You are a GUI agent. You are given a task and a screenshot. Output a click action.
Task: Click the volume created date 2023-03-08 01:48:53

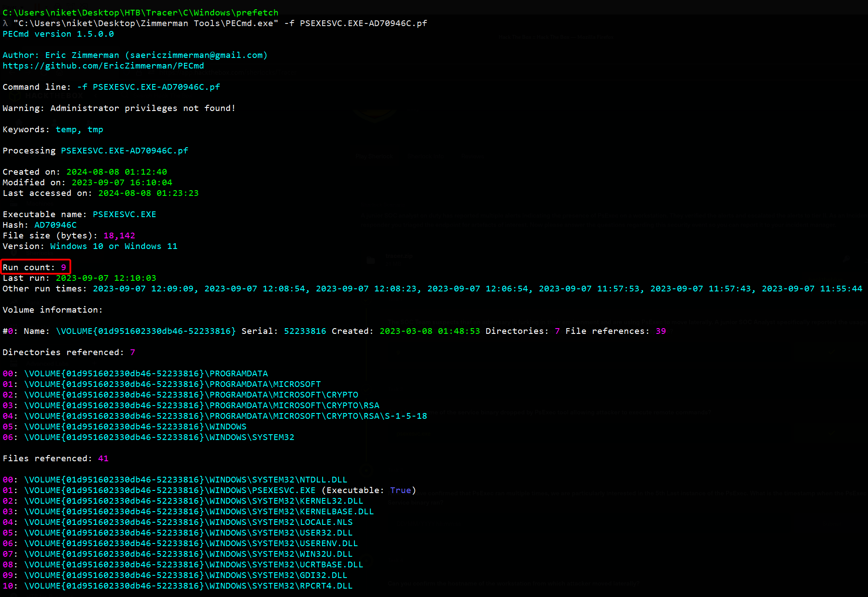pyautogui.click(x=430, y=331)
